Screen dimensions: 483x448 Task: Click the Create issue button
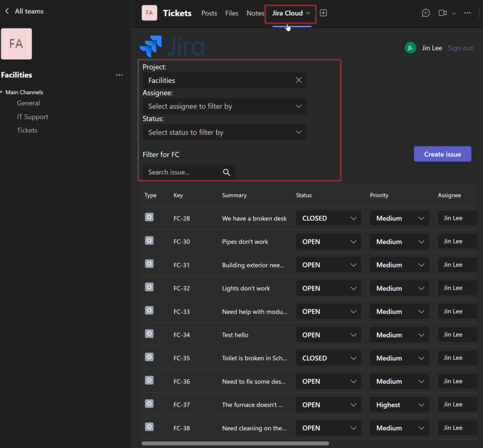coord(442,154)
